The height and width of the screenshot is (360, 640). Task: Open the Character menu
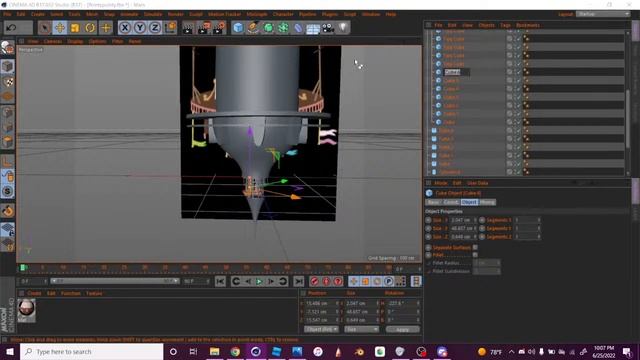pyautogui.click(x=283, y=14)
